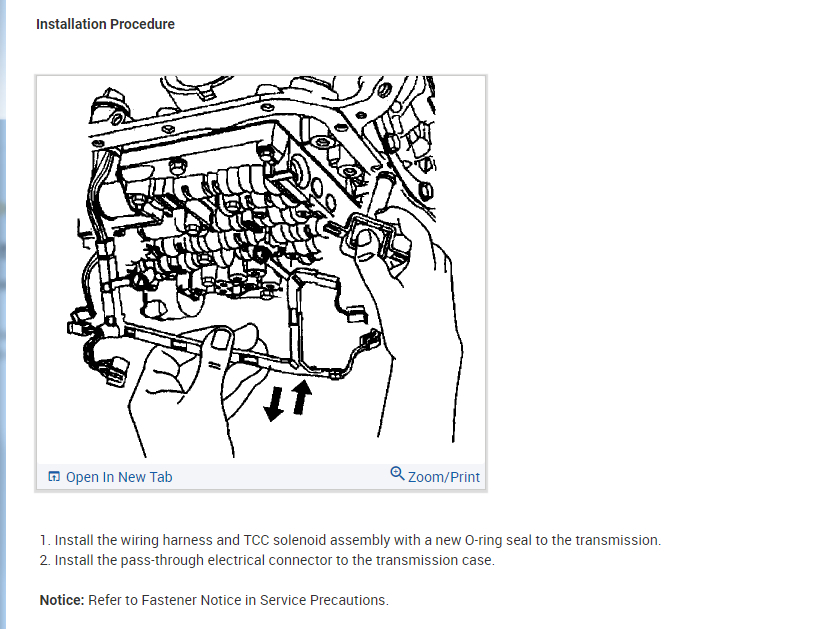Click the blurred window strip at left edge
This screenshot has width=833, height=629.
(3, 314)
